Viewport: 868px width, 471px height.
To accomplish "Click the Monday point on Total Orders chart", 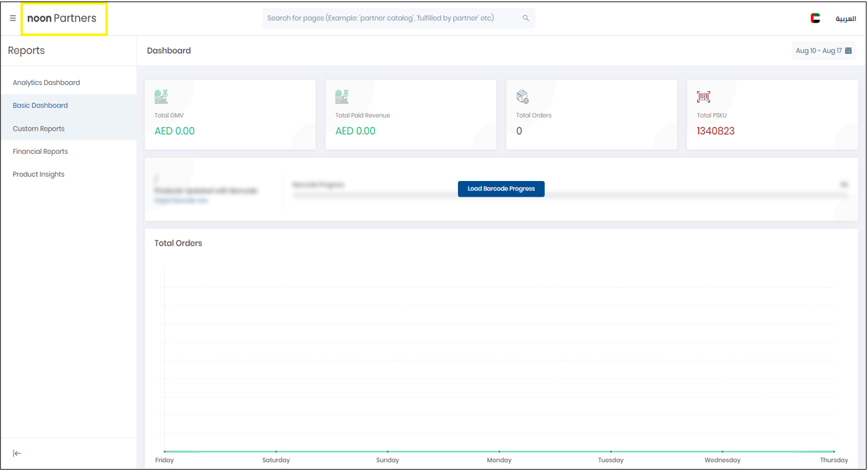I will tap(499, 451).
